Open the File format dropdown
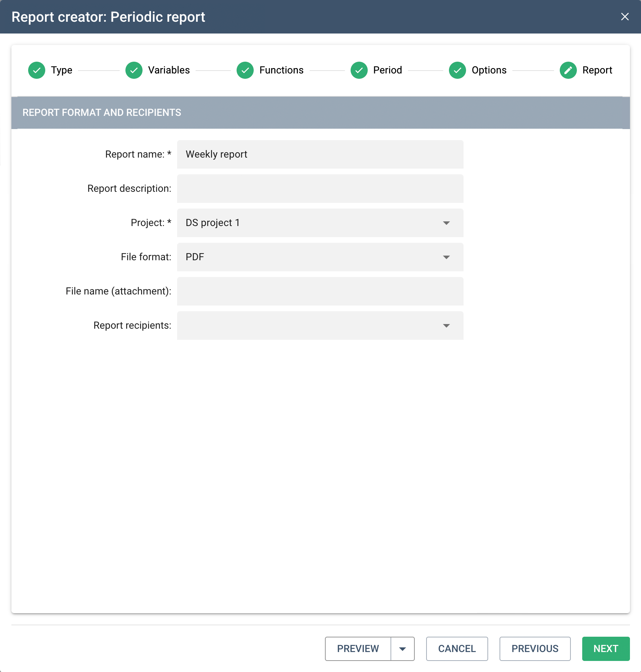The image size is (641, 672). 320,257
